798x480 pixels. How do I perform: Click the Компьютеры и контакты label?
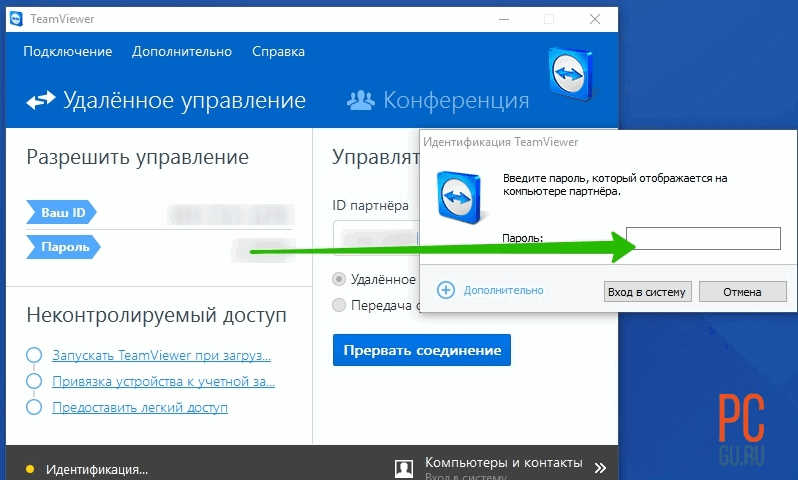coord(504,462)
